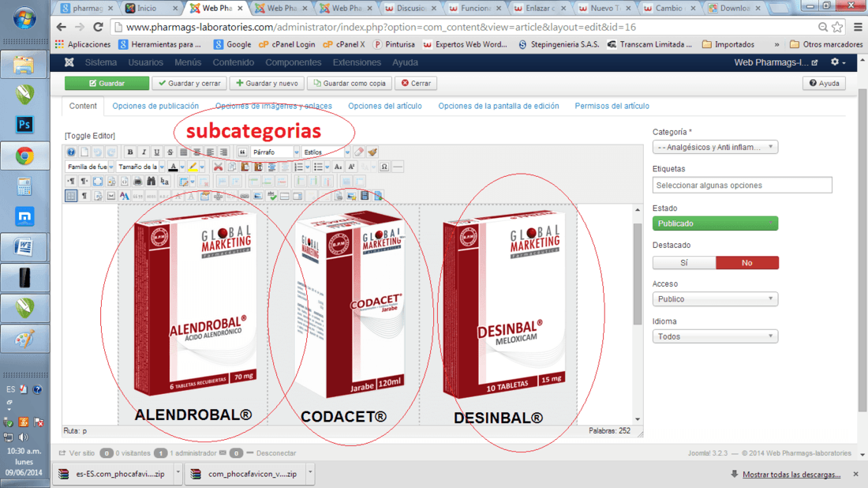Open the source code editor icon
The height and width of the screenshot is (488, 868).
pos(125,181)
